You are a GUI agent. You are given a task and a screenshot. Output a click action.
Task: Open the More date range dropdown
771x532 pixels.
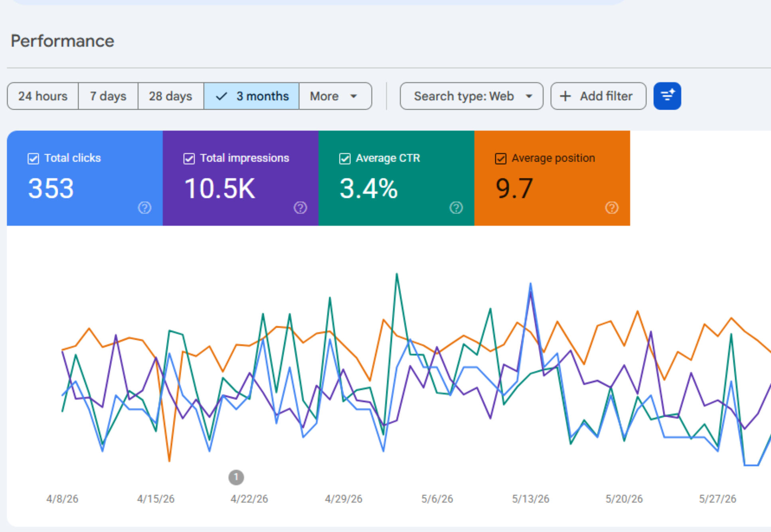pyautogui.click(x=335, y=96)
